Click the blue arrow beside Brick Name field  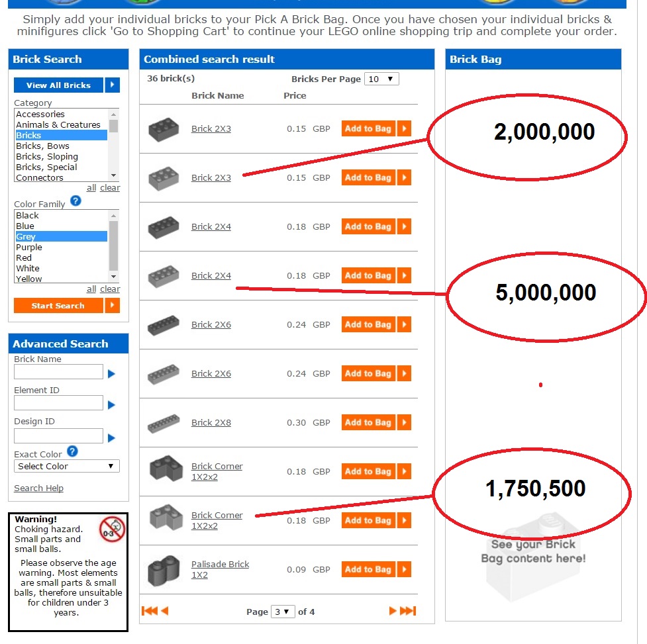[111, 374]
